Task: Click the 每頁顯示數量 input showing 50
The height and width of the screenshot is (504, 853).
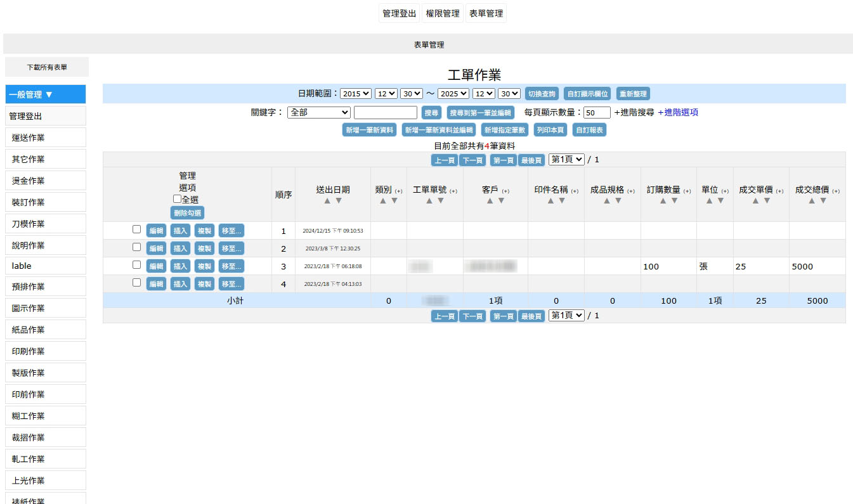Action: [597, 112]
